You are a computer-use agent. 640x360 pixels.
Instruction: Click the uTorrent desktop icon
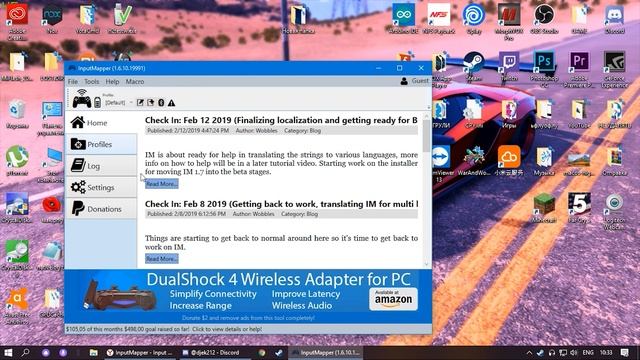(x=17, y=161)
